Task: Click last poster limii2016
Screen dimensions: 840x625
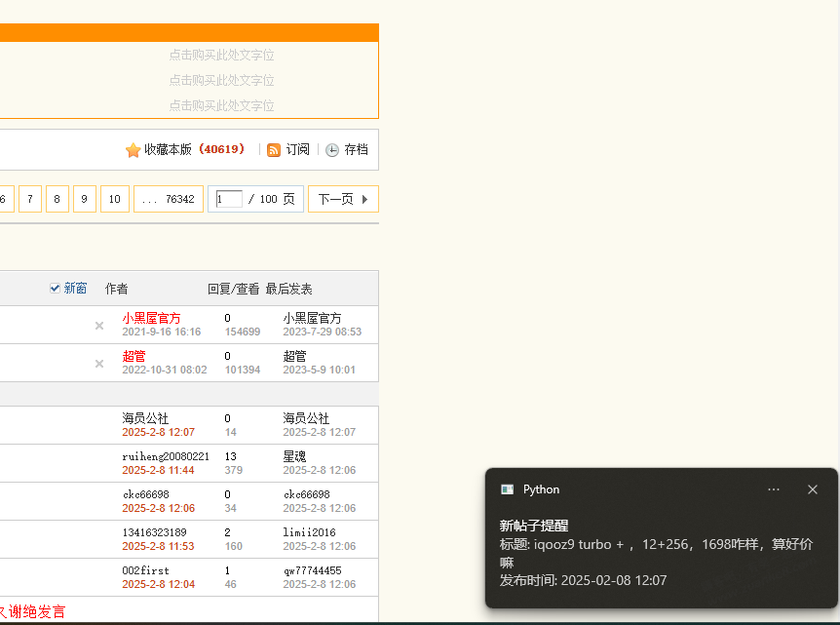Action: click(309, 532)
